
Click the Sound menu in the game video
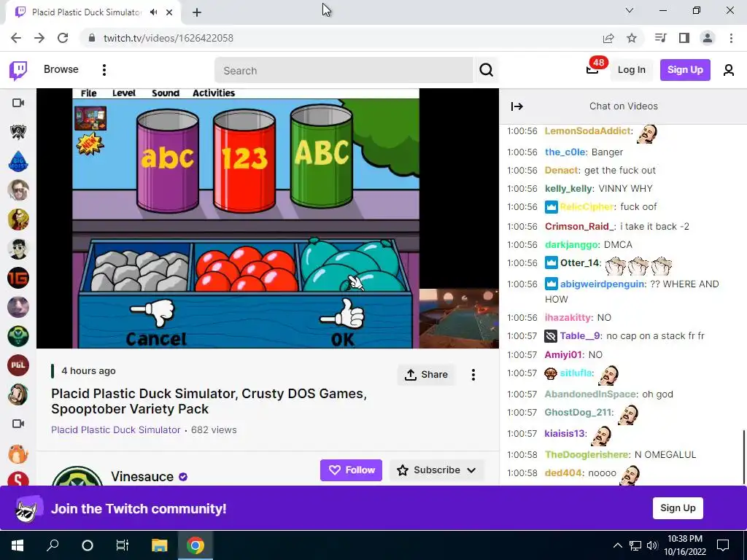pyautogui.click(x=166, y=93)
